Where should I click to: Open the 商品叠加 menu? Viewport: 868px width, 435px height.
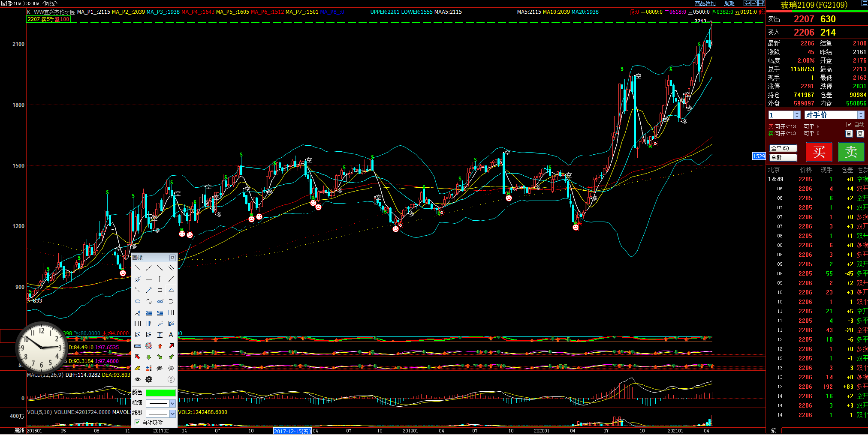click(705, 3)
